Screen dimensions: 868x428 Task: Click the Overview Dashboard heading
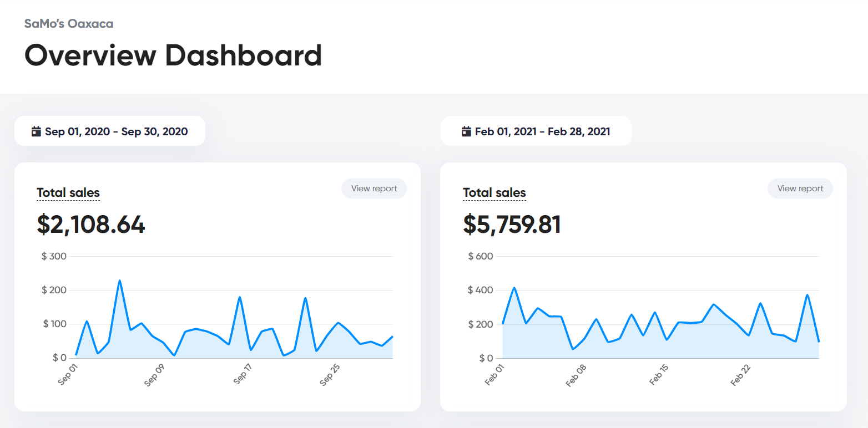click(173, 55)
